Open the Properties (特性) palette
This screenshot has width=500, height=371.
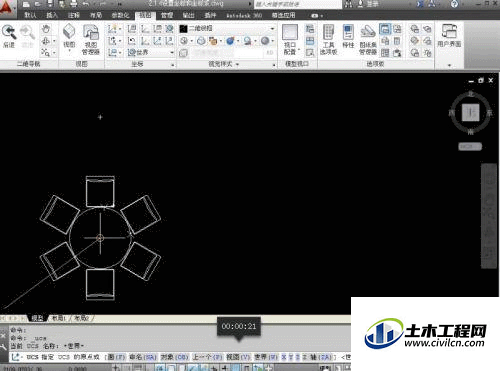point(348,36)
